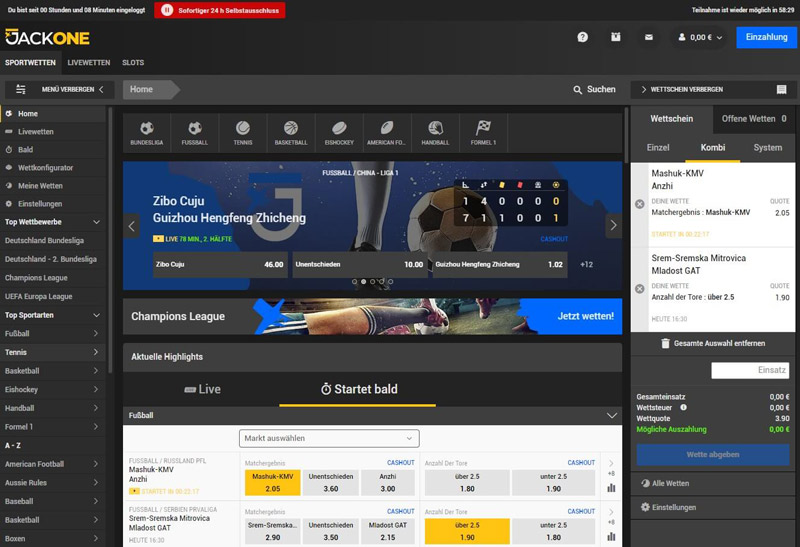Open Champions League sidebar link
Viewport: 800px width, 547px height.
(36, 278)
